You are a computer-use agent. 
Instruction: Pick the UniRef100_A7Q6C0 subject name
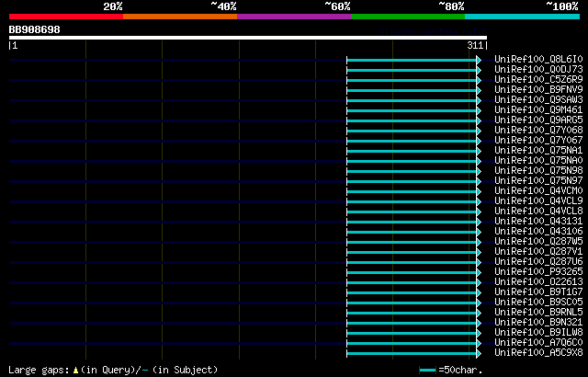pyautogui.click(x=538, y=343)
